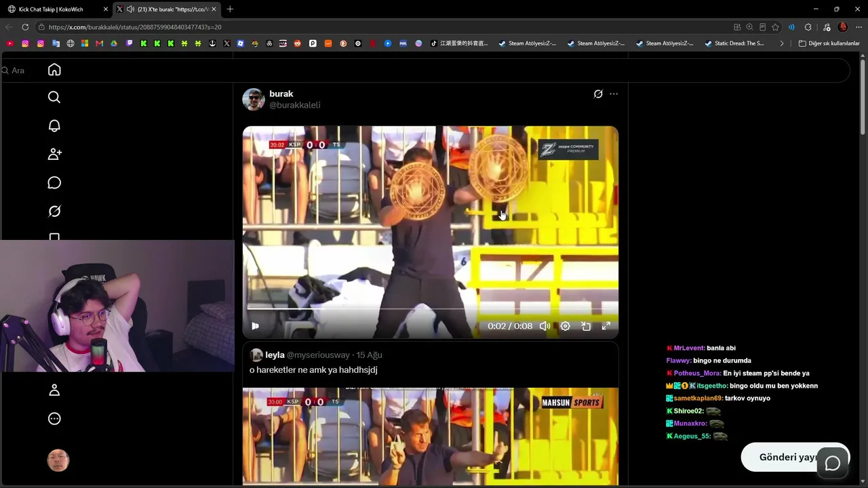Open the browser profile avatar
Viewport: 868px width, 488px height.
843,27
